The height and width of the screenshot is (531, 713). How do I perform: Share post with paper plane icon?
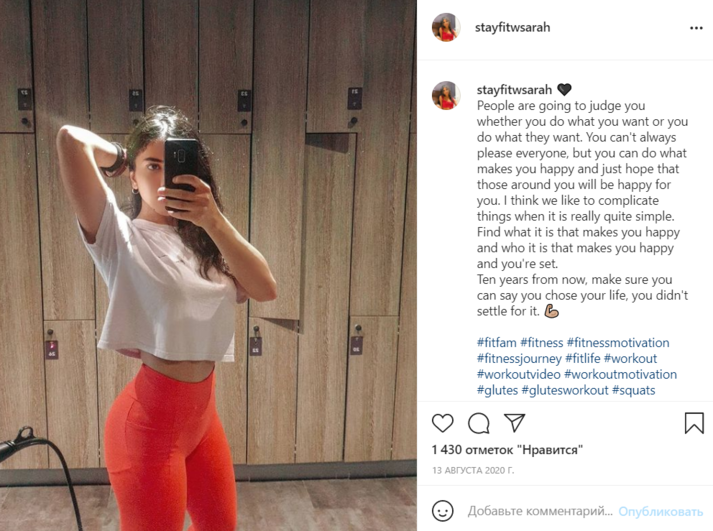515,423
